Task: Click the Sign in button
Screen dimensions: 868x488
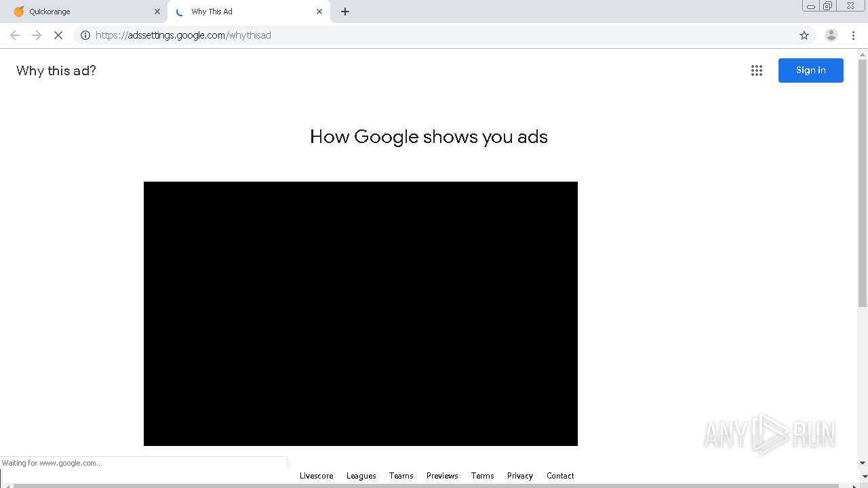Action: (x=811, y=70)
